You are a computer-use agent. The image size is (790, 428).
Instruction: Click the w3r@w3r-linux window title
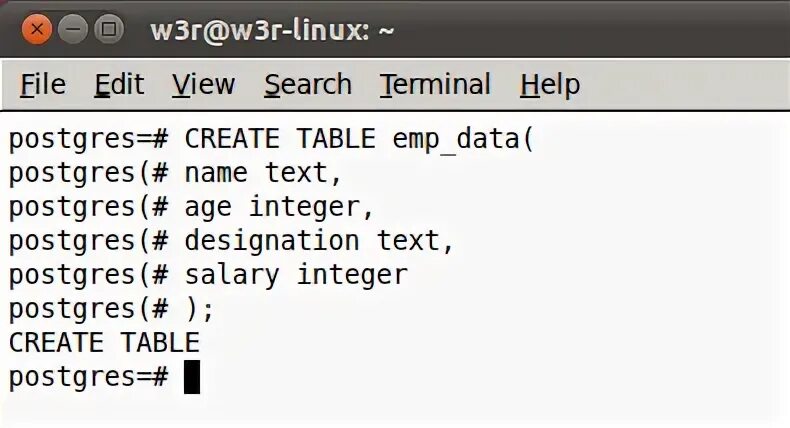point(272,30)
